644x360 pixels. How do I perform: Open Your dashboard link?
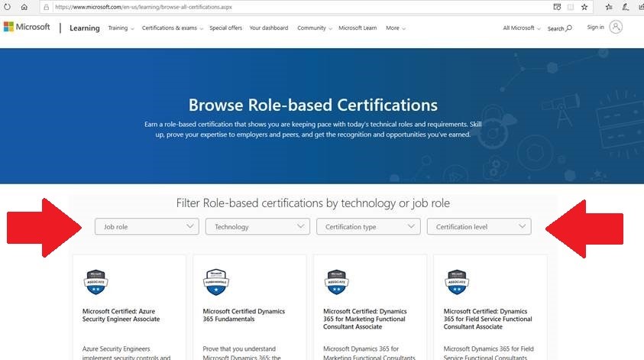[269, 28]
